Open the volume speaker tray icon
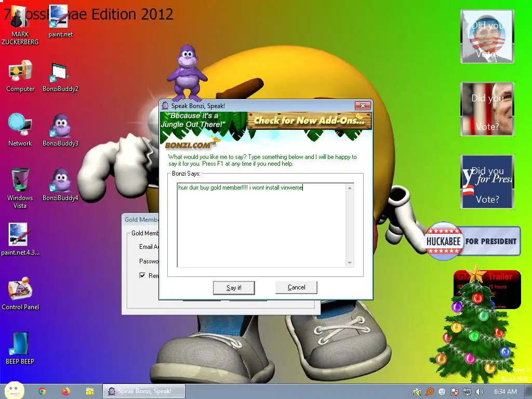 (480, 392)
